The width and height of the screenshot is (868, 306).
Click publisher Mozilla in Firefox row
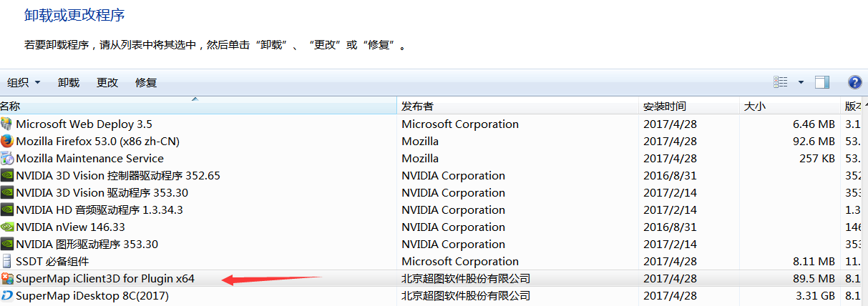(420, 141)
